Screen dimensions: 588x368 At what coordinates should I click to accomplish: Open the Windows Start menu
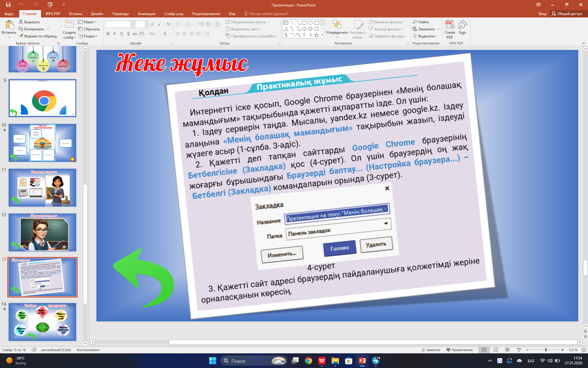213,361
